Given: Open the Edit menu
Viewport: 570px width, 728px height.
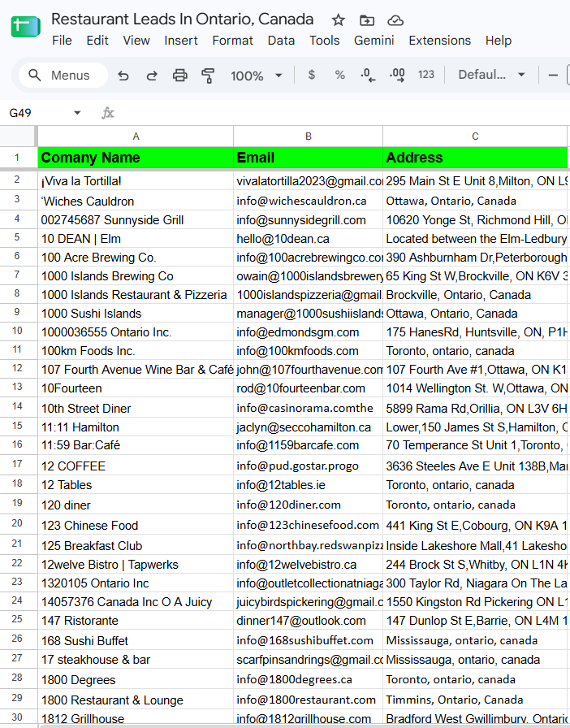Looking at the screenshot, I should (97, 41).
